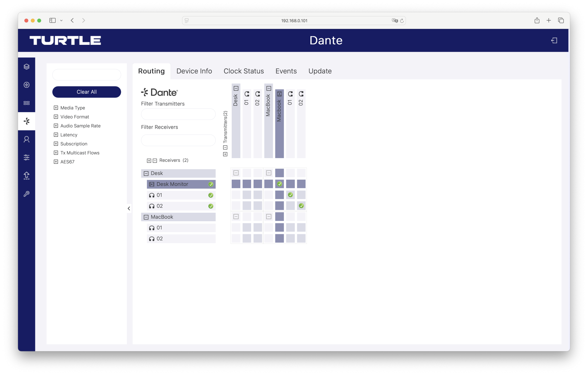588x375 pixels.
Task: Open the crosshair navigation tool in sidebar
Action: tap(27, 85)
